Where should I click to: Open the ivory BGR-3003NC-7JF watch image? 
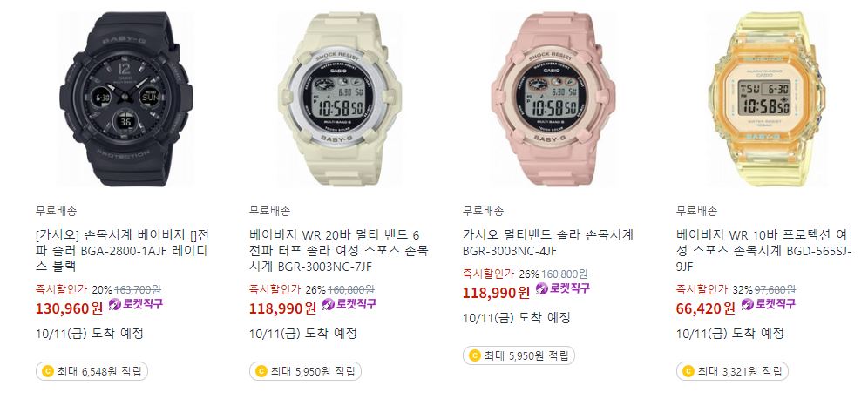[340, 98]
